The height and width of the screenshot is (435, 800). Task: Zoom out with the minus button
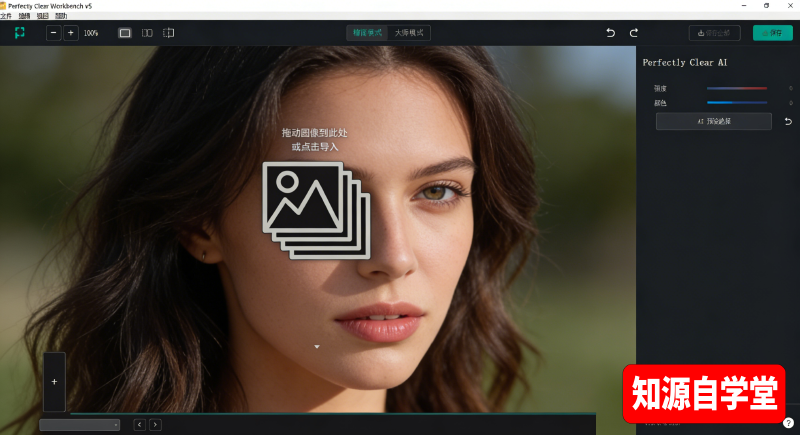53,33
